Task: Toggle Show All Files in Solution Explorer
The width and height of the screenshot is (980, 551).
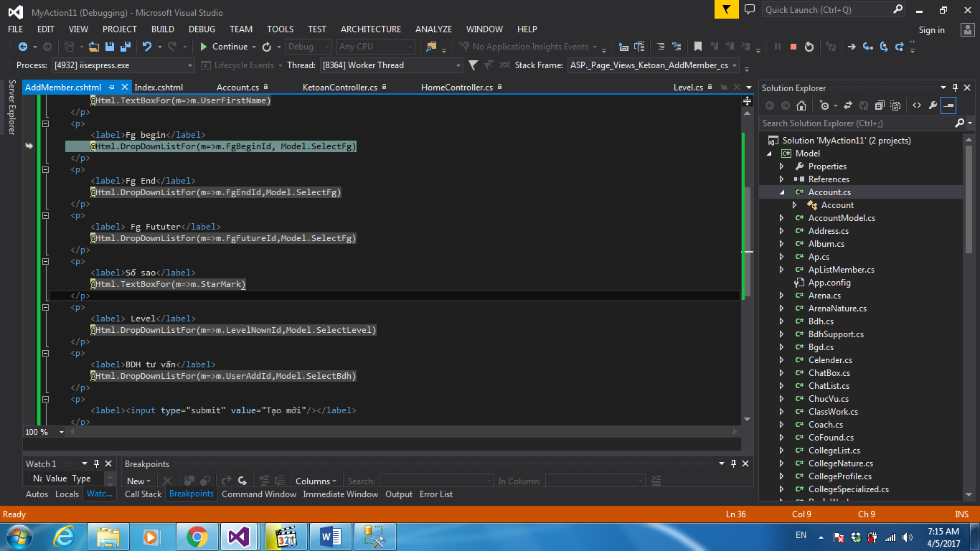Action: pos(896,105)
